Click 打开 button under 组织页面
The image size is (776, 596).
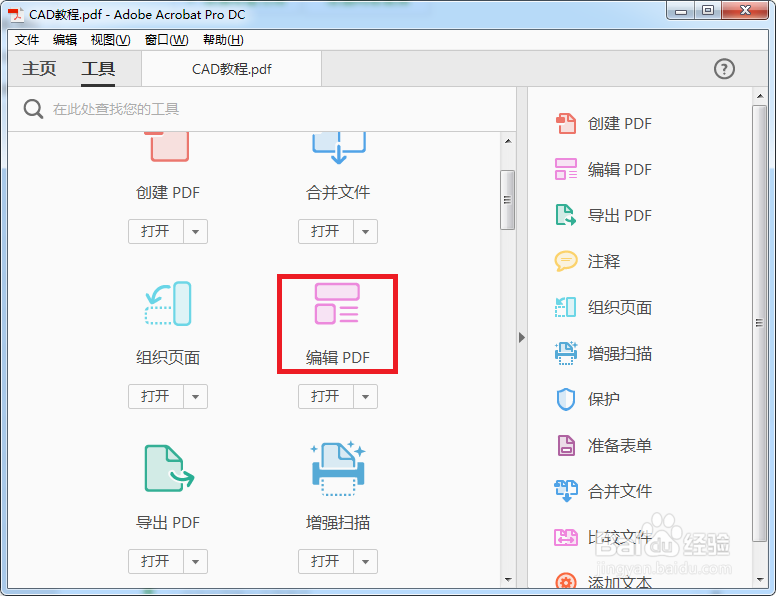(156, 397)
